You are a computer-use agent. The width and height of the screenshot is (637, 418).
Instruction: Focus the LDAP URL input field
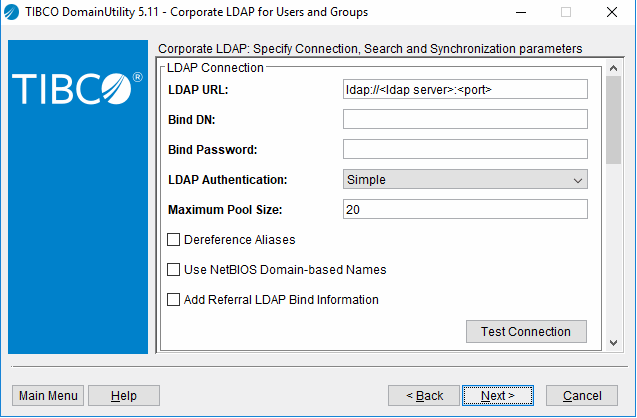click(465, 90)
